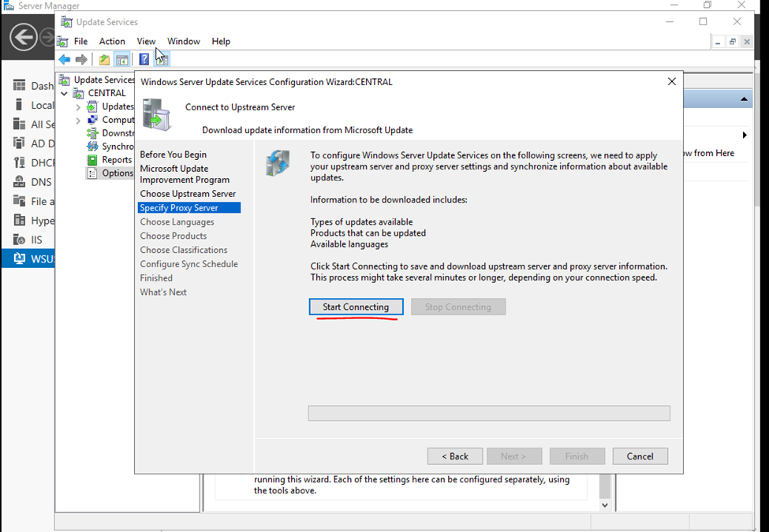
Task: Click the blue Back arrow in the MMC toolbar
Action: [x=65, y=60]
